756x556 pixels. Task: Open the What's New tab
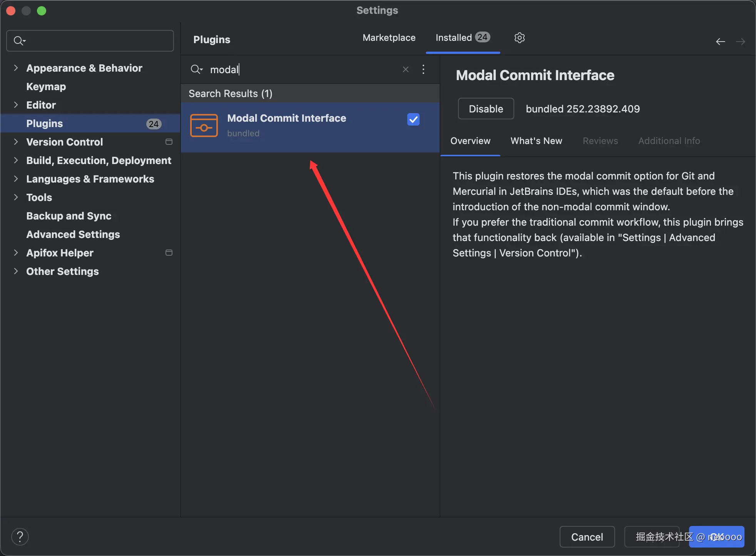(x=536, y=141)
